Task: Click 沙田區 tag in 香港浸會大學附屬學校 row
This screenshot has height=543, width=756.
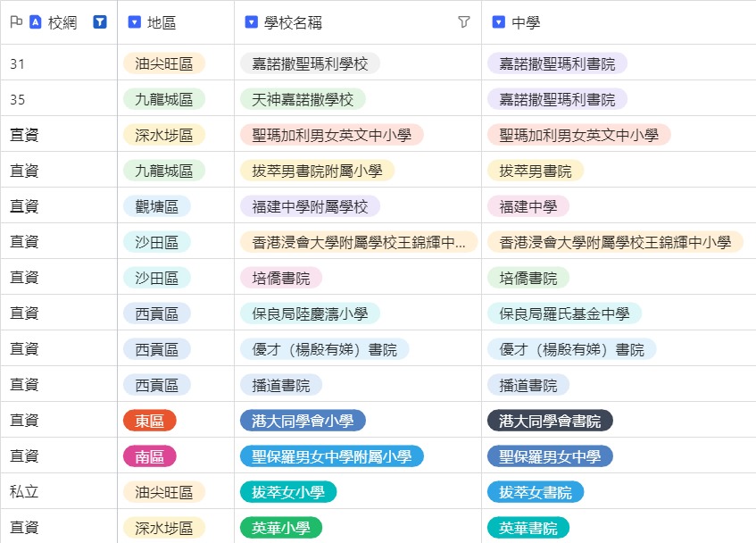Action: (x=157, y=242)
